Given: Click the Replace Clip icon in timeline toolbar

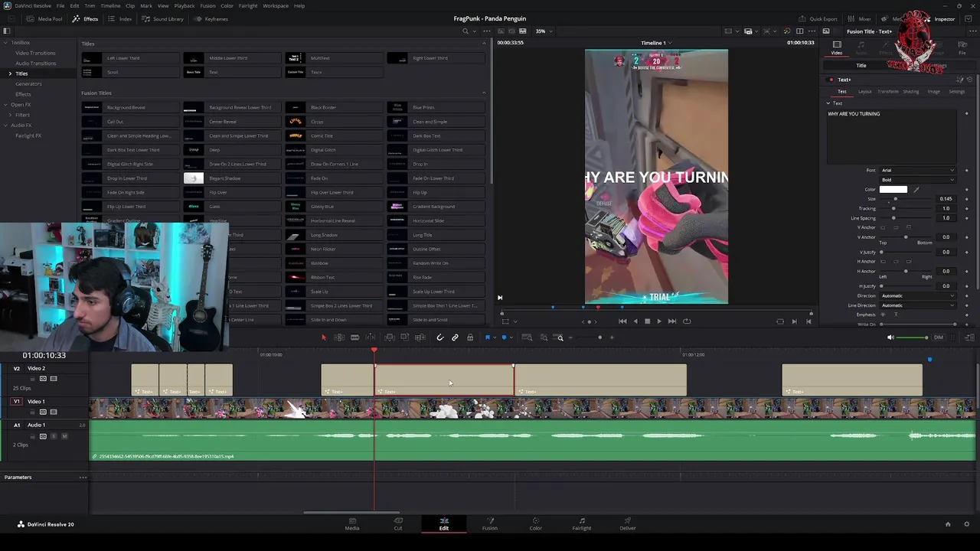Looking at the screenshot, I should point(420,337).
